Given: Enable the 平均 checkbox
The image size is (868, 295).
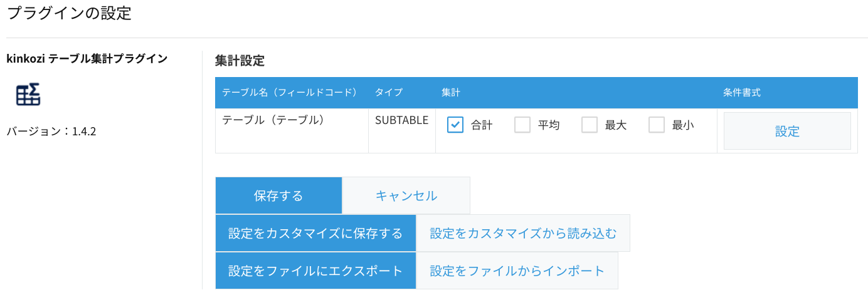Looking at the screenshot, I should [522, 125].
